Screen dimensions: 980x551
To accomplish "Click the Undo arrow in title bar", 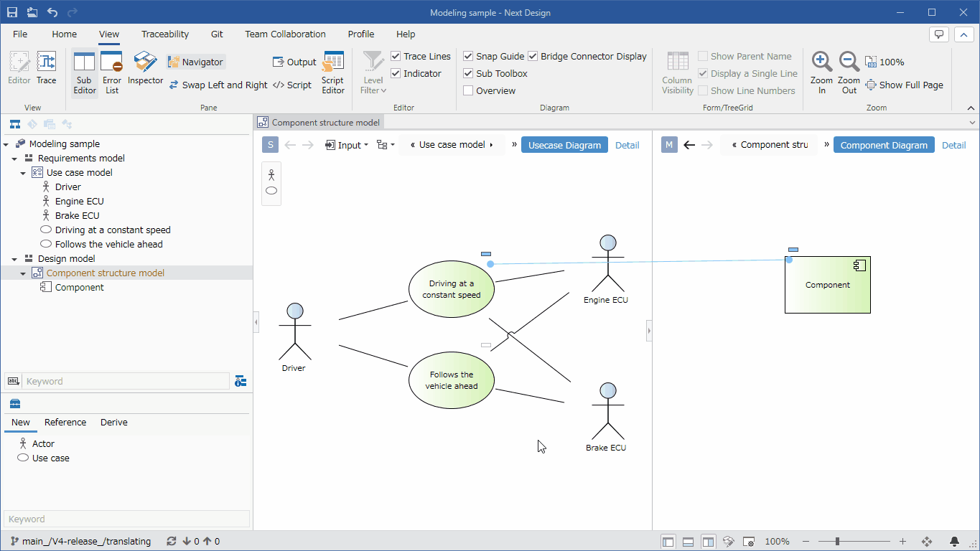I will [x=52, y=12].
